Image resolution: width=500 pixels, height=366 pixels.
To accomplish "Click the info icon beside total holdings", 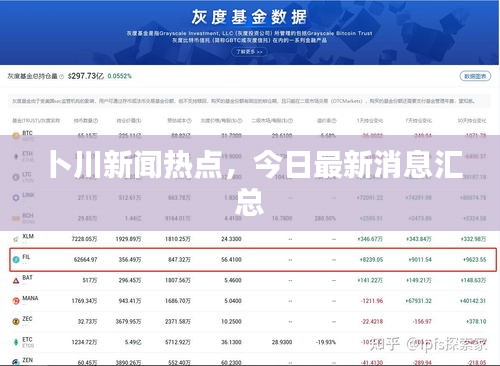I will (x=61, y=77).
